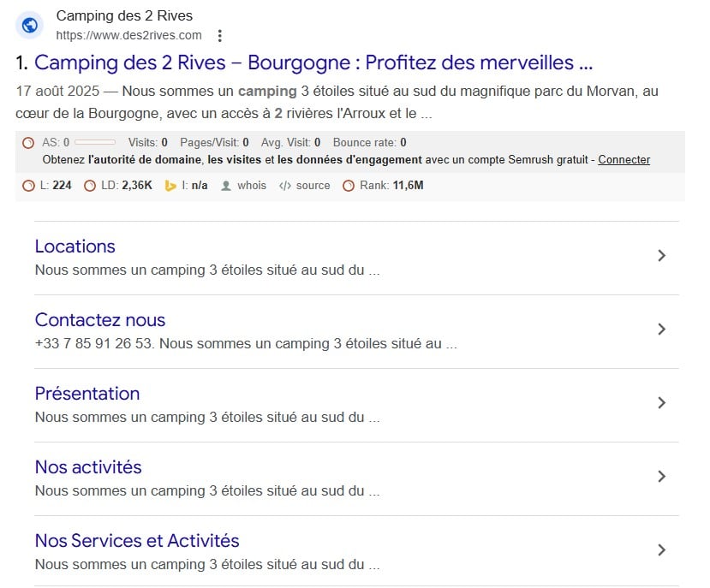Open the Contactez nous page link
Image resolution: width=710 pixels, height=588 pixels.
(x=99, y=320)
